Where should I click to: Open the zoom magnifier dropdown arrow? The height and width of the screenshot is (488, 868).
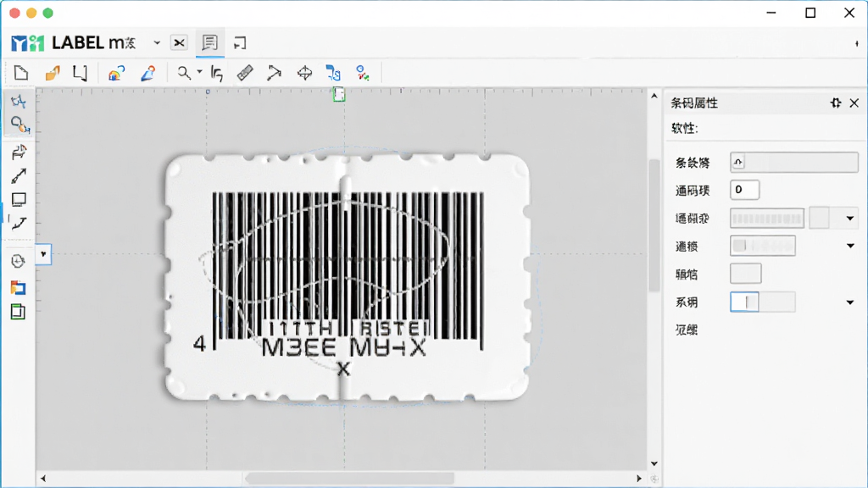[199, 72]
